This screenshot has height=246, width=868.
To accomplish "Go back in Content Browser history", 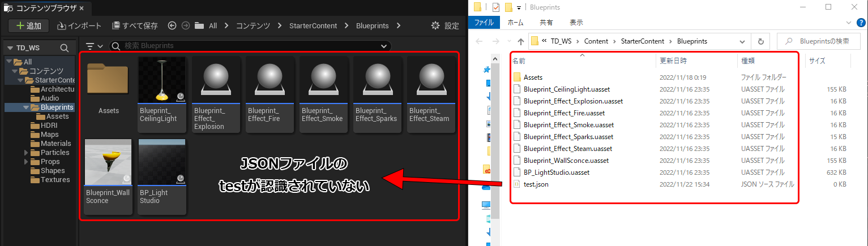I will 172,26.
